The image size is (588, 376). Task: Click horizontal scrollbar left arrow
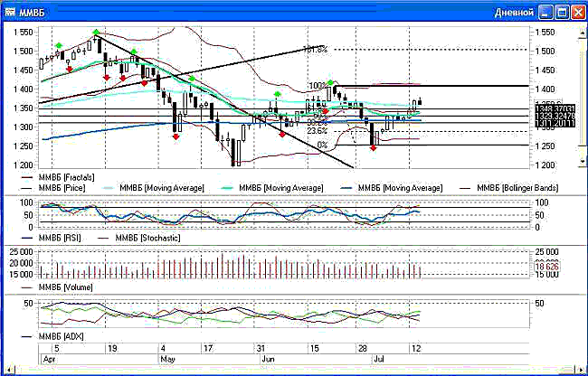9,370
